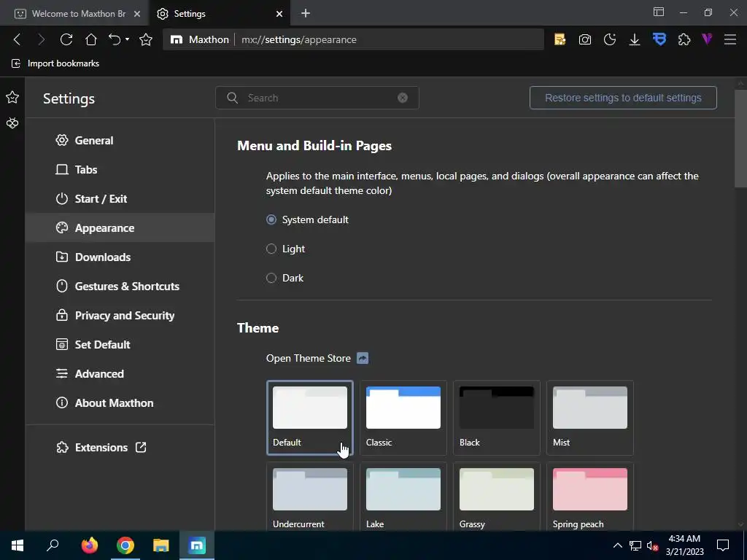Take a screenshot with the camera icon
Viewport: 747px width, 560px height.
tap(585, 39)
